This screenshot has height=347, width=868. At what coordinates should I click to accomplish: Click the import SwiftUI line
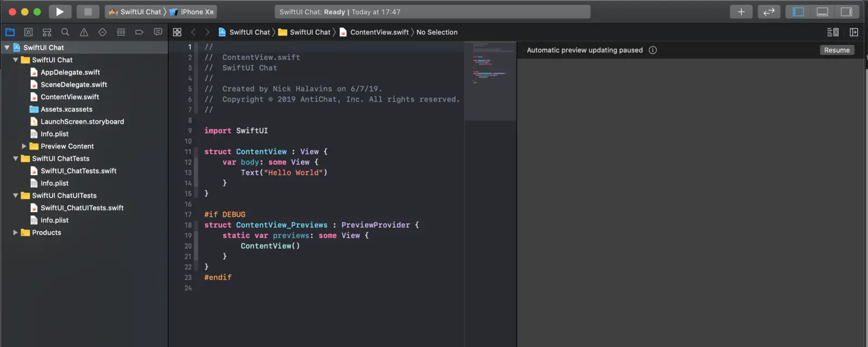pos(236,131)
